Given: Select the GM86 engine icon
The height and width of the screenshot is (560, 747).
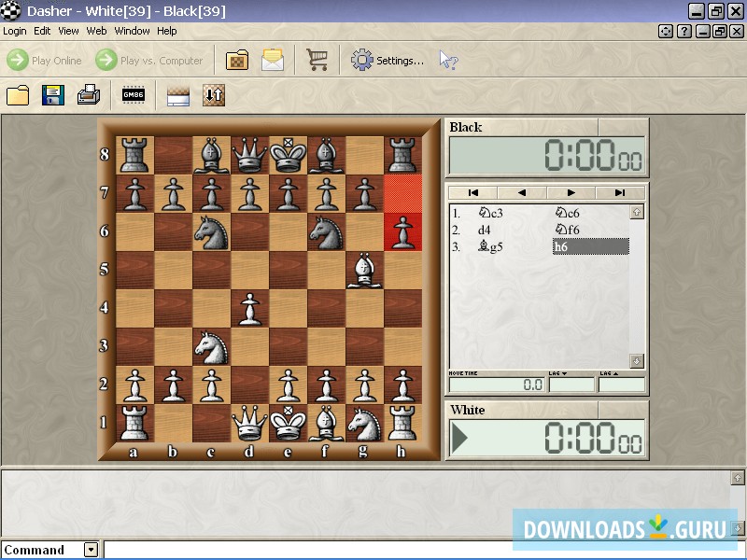Looking at the screenshot, I should point(133,95).
